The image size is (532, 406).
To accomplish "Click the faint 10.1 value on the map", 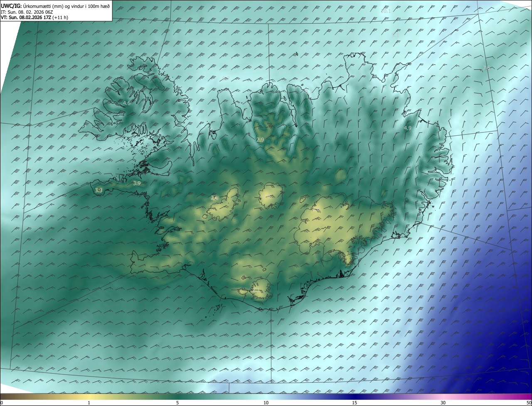I will (x=386, y=11).
